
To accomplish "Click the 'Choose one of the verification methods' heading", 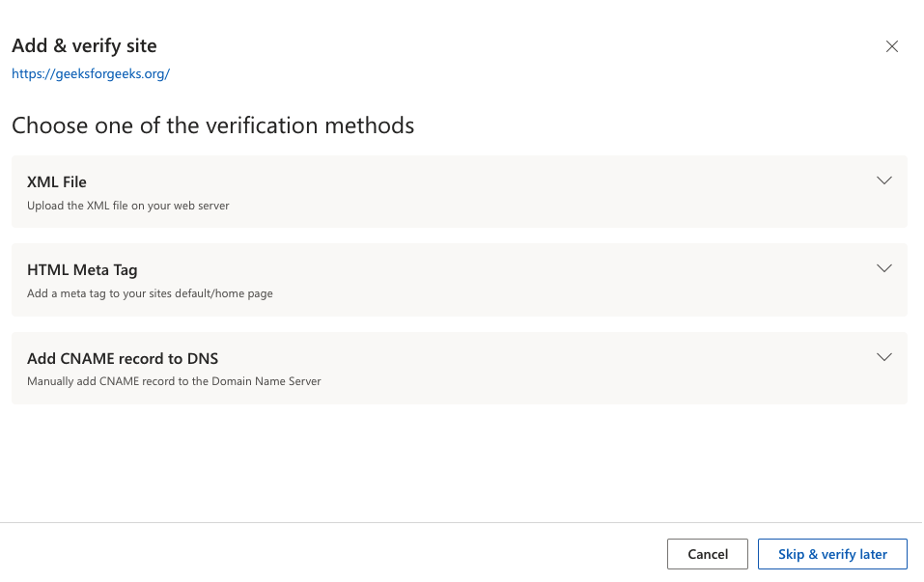I will pyautogui.click(x=212, y=125).
